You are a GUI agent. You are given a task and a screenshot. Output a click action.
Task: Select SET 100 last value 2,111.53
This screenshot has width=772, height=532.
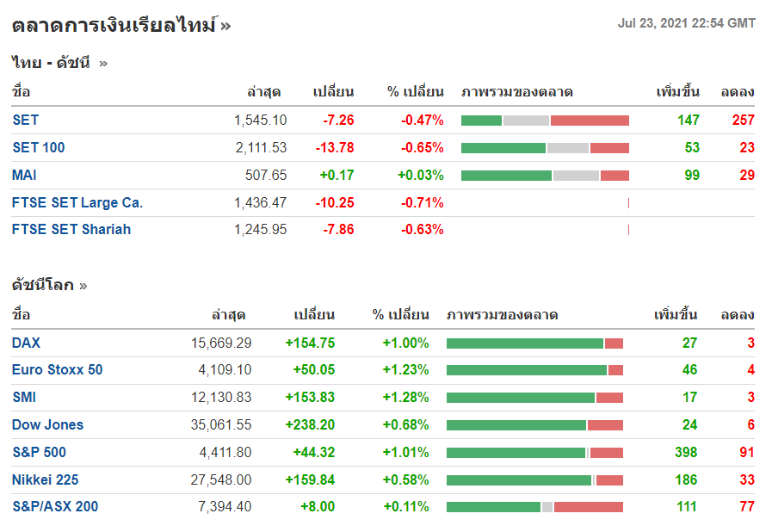tap(261, 147)
